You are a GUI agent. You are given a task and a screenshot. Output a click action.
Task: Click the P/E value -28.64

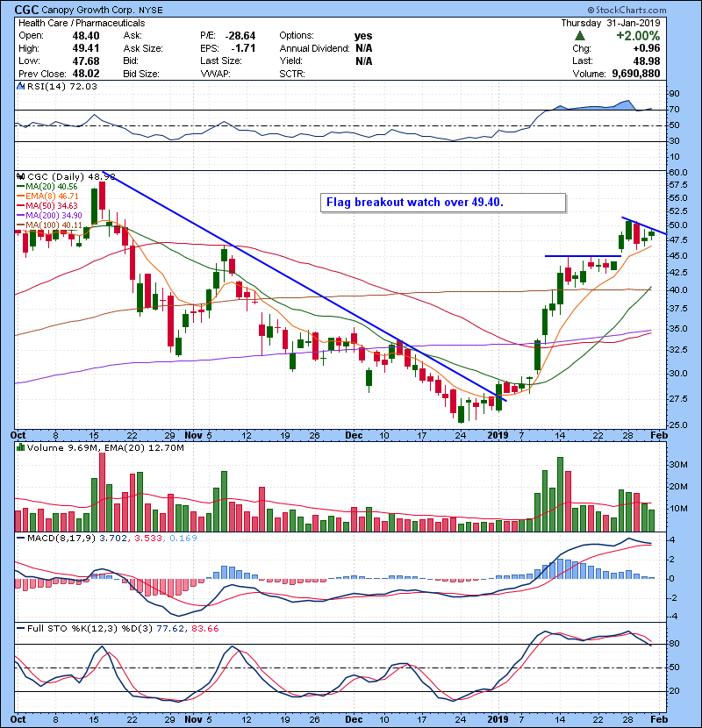[x=240, y=36]
